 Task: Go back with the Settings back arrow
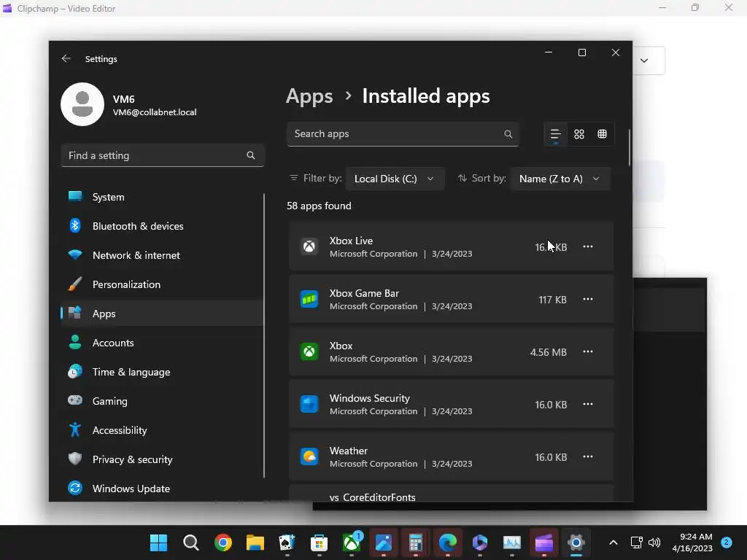[x=66, y=58]
